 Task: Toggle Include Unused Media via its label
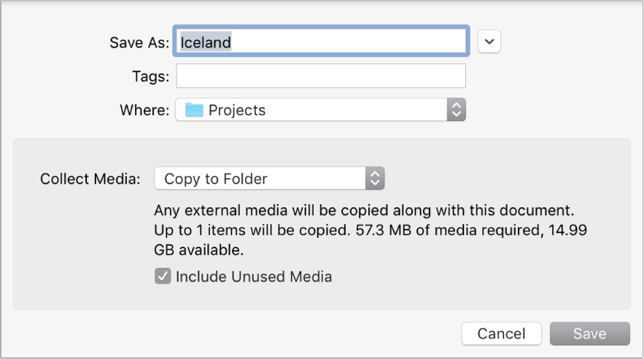click(x=253, y=277)
